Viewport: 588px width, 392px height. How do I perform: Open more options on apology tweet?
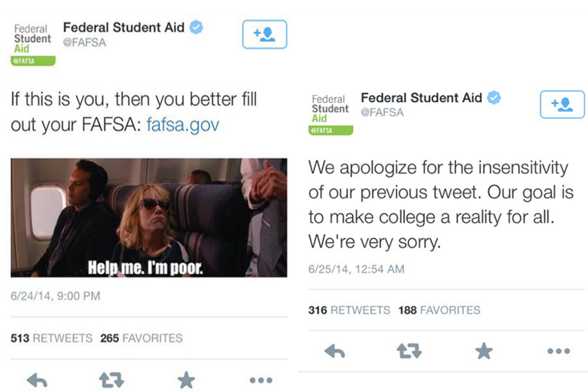[x=559, y=351]
